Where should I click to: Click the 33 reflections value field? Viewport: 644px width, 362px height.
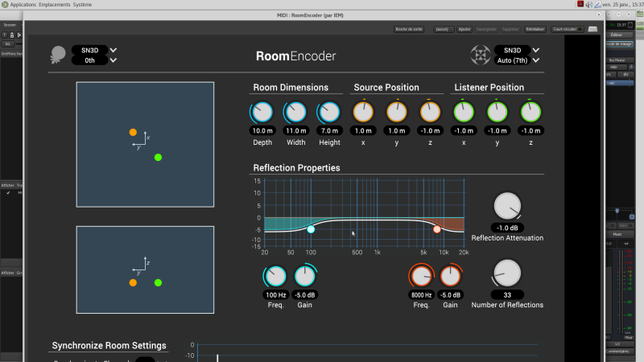tap(507, 294)
